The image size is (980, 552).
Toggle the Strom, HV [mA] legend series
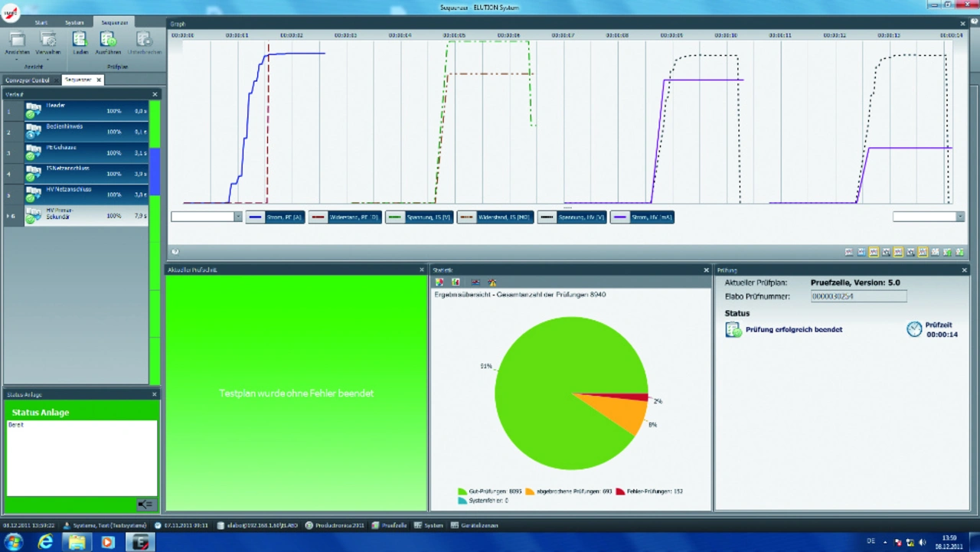pos(642,217)
